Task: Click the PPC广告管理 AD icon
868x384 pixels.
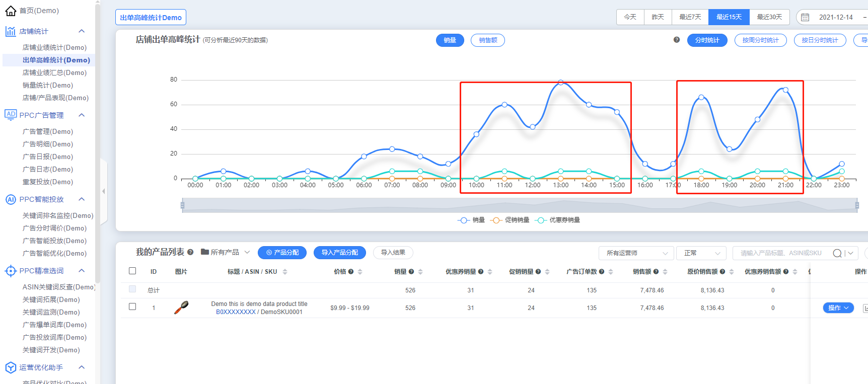Action: click(x=11, y=115)
